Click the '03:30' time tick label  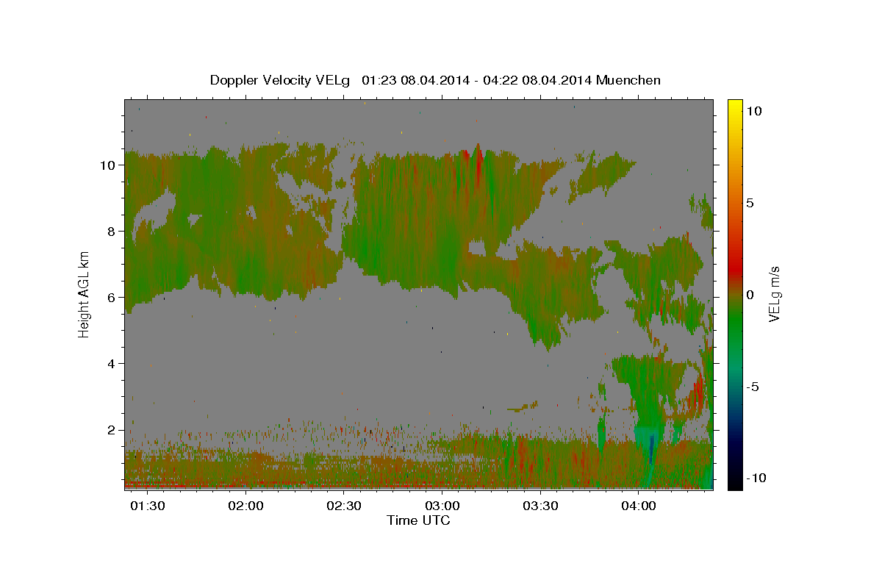[x=540, y=506]
